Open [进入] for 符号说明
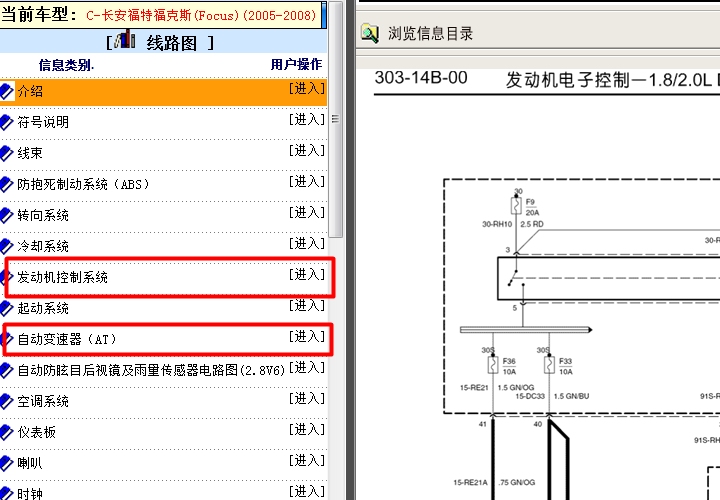The image size is (720, 500). click(x=307, y=120)
